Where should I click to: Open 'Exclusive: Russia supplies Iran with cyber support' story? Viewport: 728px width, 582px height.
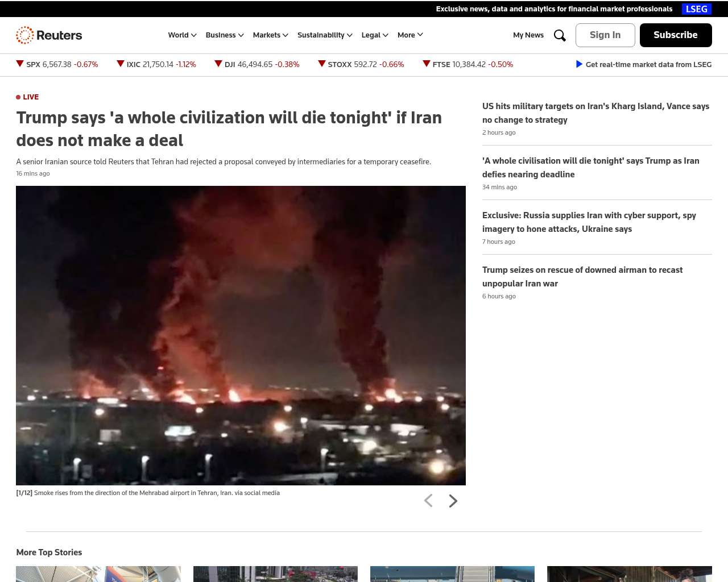[589, 222]
